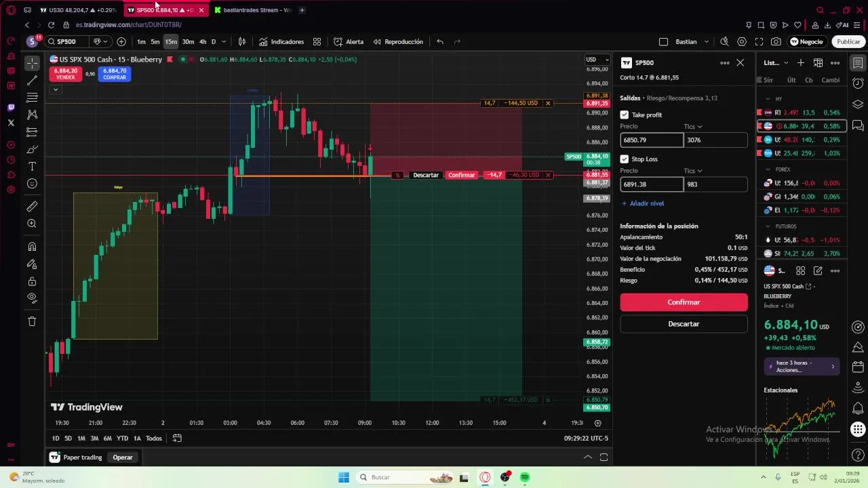This screenshot has height=488, width=868.
Task: Open chats icon in right sidebar
Action: click(x=858, y=125)
